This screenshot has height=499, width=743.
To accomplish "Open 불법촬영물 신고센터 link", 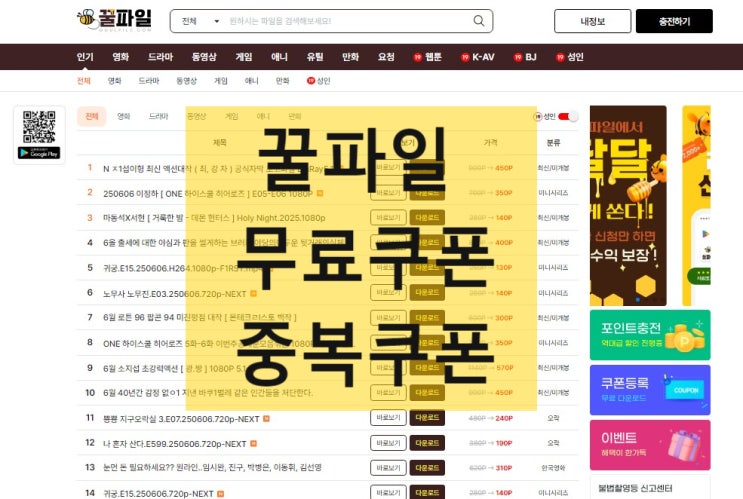I will [635, 488].
